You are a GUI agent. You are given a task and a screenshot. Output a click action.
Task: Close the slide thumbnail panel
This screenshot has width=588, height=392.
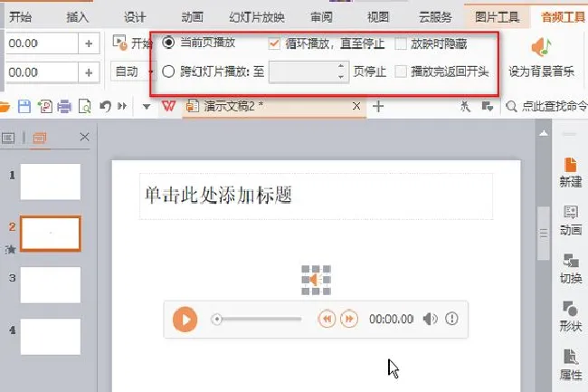click(84, 138)
